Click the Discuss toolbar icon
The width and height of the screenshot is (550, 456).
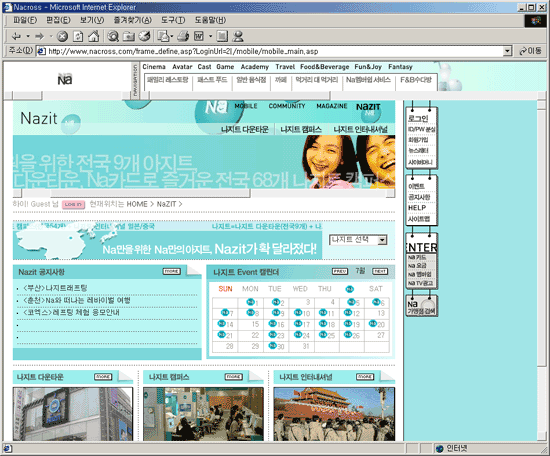pyautogui.click(x=222, y=36)
